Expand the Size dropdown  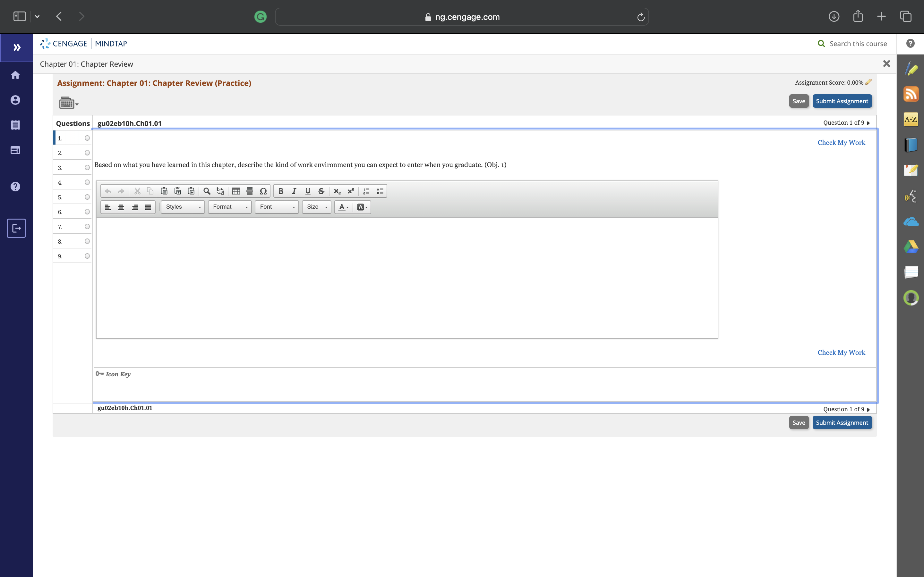317,207
